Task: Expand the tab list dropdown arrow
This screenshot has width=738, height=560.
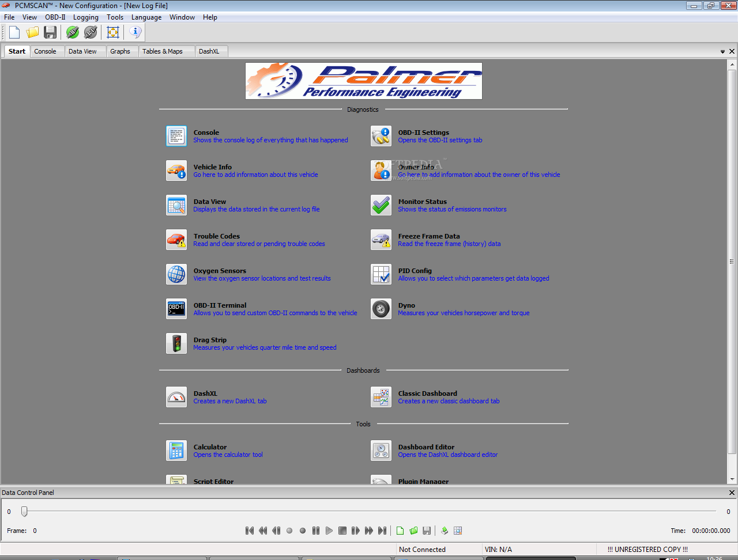Action: [722, 51]
